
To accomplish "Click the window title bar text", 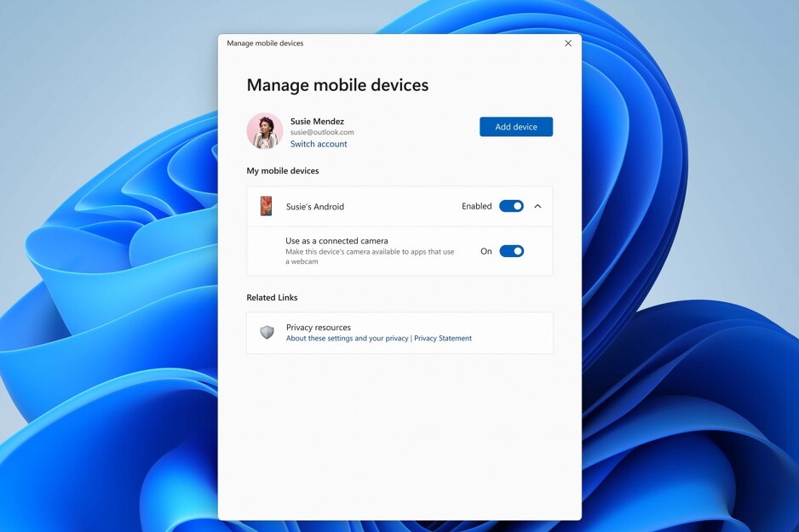I will [265, 43].
